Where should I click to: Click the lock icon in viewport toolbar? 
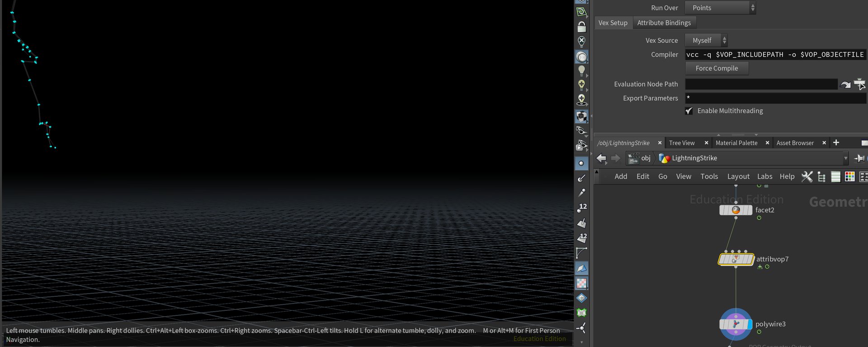point(581,27)
